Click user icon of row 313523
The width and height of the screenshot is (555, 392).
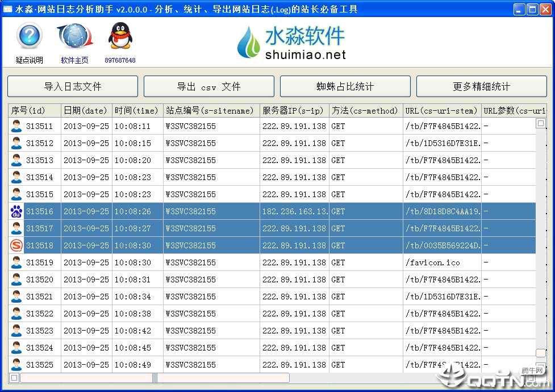point(16,331)
